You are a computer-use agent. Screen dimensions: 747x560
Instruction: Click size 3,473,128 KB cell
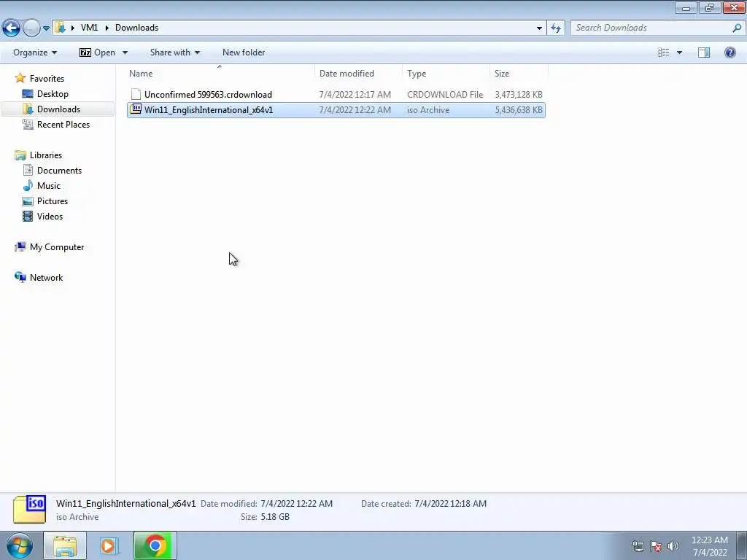(519, 95)
